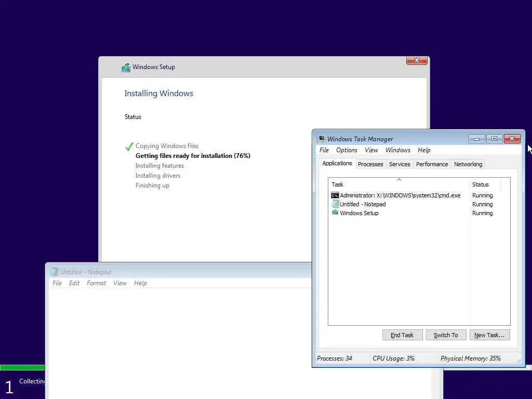Click the Task Manager resize grip corner
The image size is (532, 399).
[x=519, y=361]
